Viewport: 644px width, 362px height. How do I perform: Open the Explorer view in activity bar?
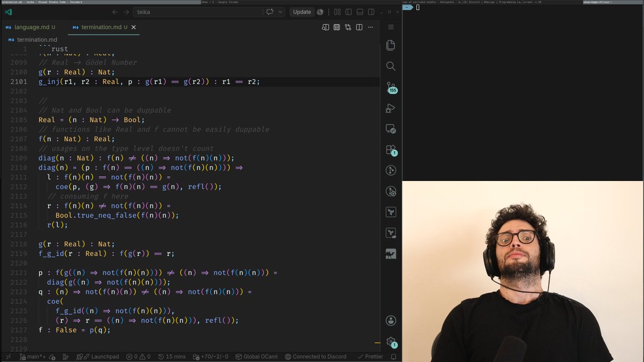(x=391, y=46)
